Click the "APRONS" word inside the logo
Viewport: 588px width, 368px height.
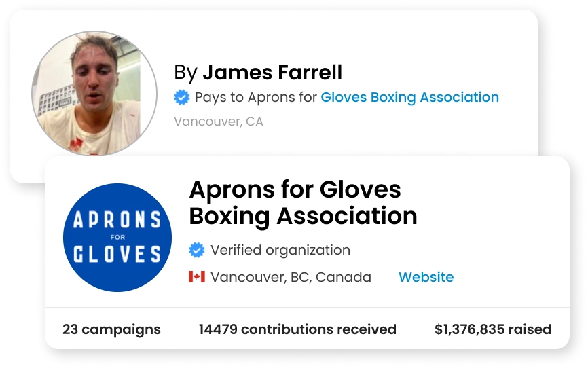[x=117, y=220]
